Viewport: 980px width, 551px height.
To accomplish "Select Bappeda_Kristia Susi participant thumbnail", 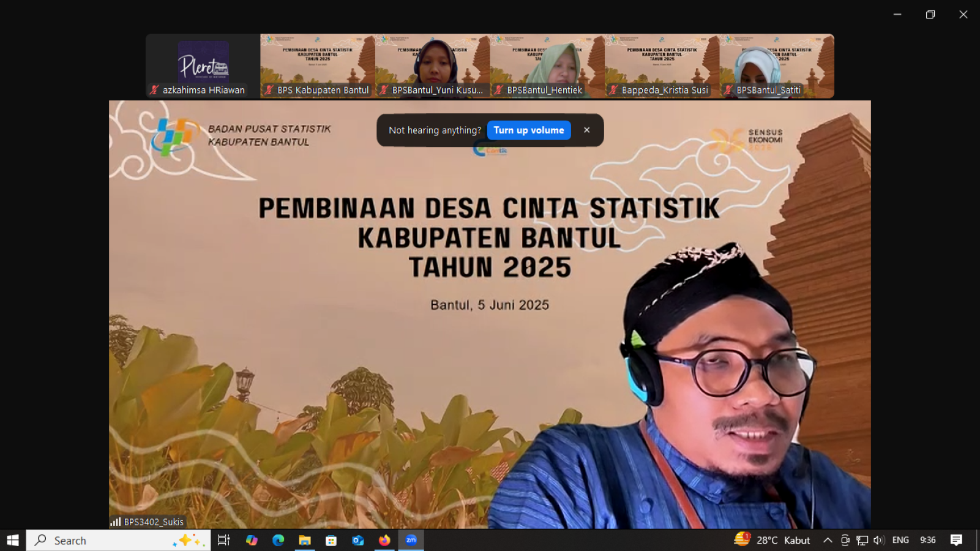I will pos(662,66).
